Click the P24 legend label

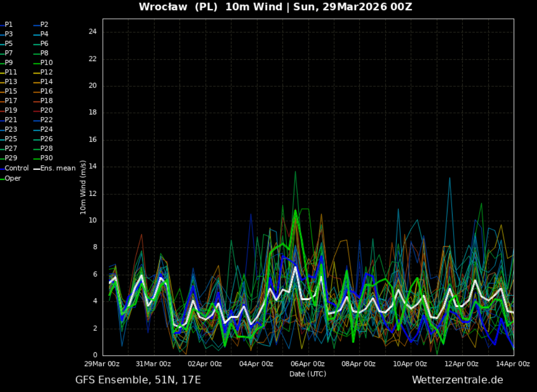[46, 129]
